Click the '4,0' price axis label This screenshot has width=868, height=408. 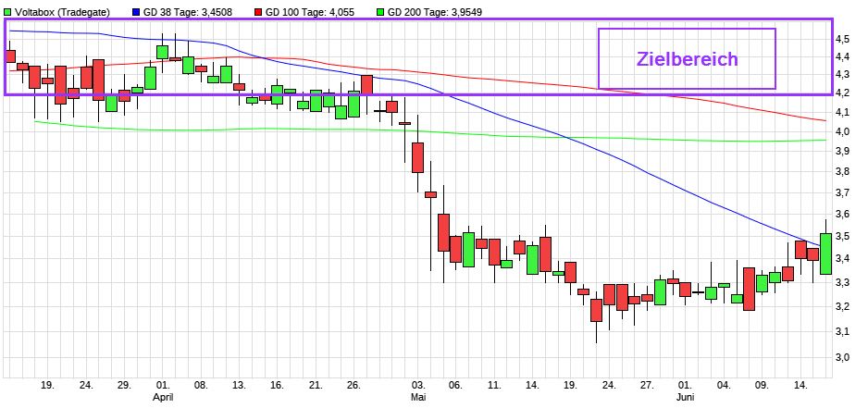(843, 131)
